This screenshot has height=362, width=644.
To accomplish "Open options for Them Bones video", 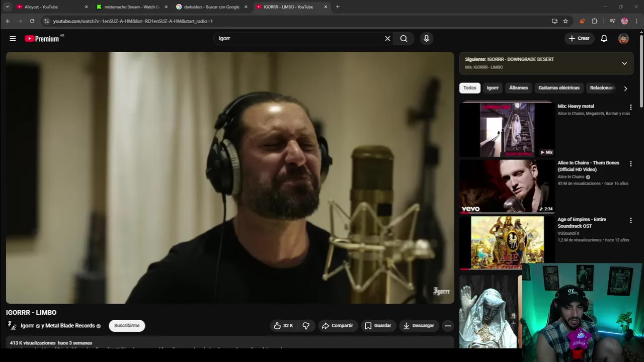I will tap(630, 164).
